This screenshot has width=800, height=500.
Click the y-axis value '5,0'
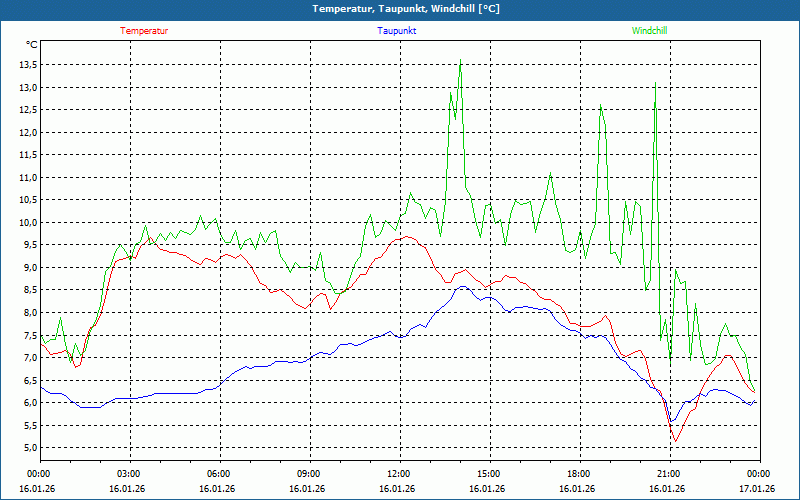30,447
